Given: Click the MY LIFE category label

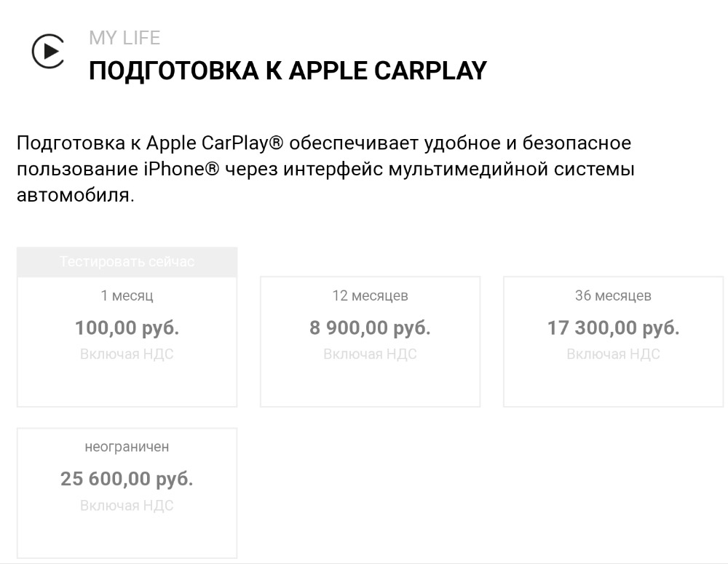Looking at the screenshot, I should (124, 38).
